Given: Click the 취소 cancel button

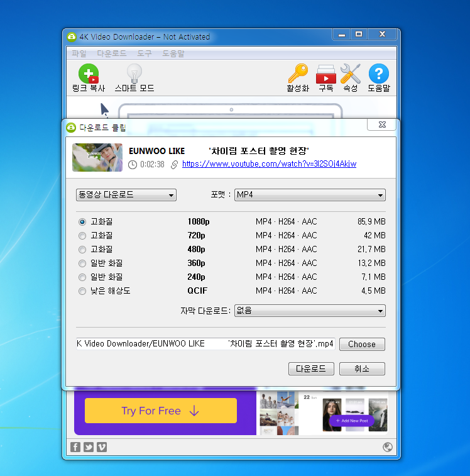Looking at the screenshot, I should click(362, 368).
